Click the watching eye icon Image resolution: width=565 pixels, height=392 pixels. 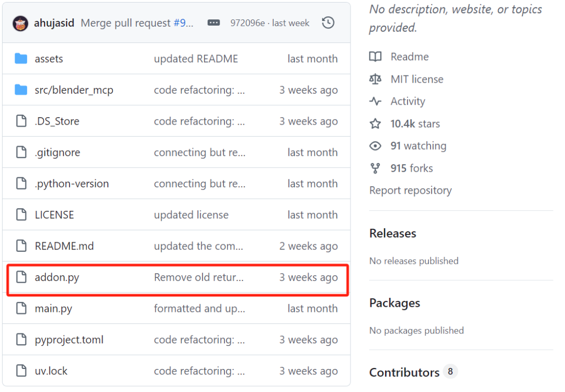tap(375, 146)
